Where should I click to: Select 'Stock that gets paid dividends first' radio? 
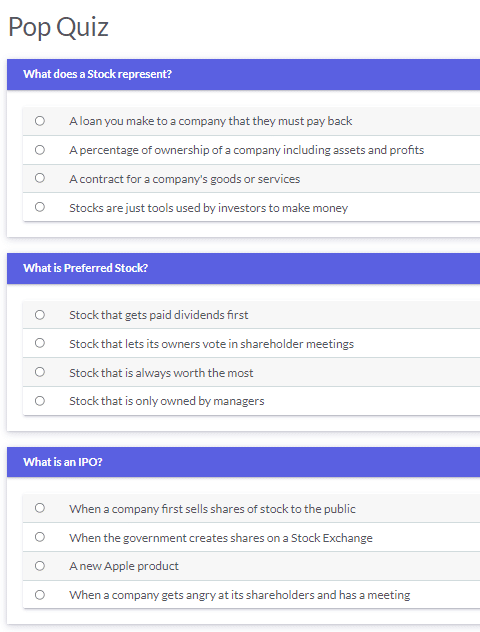[40, 315]
